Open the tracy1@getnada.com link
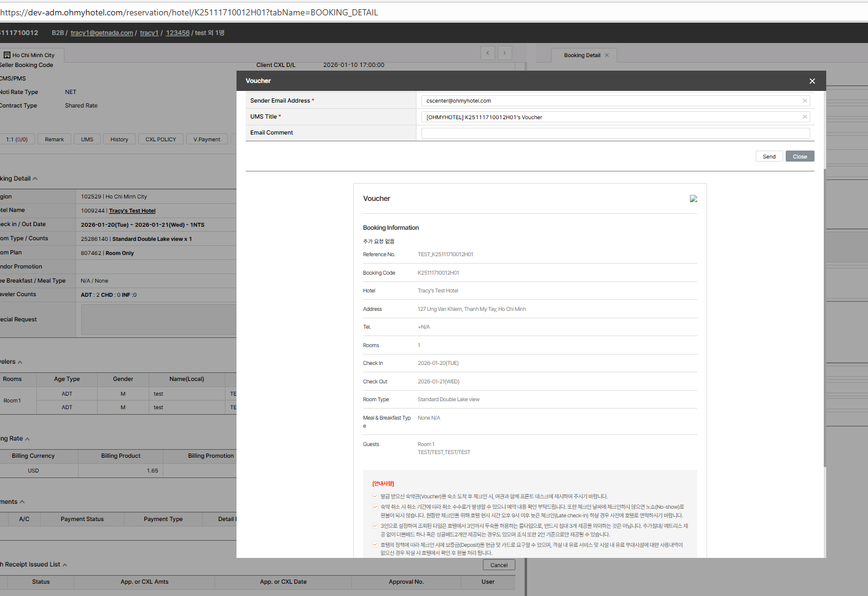This screenshot has height=596, width=868. (x=101, y=33)
